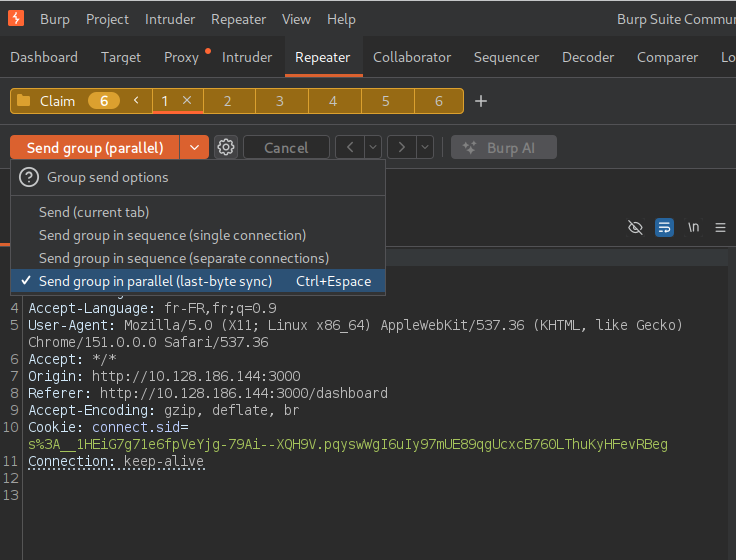
Task: Go to next request in history
Action: 401,147
